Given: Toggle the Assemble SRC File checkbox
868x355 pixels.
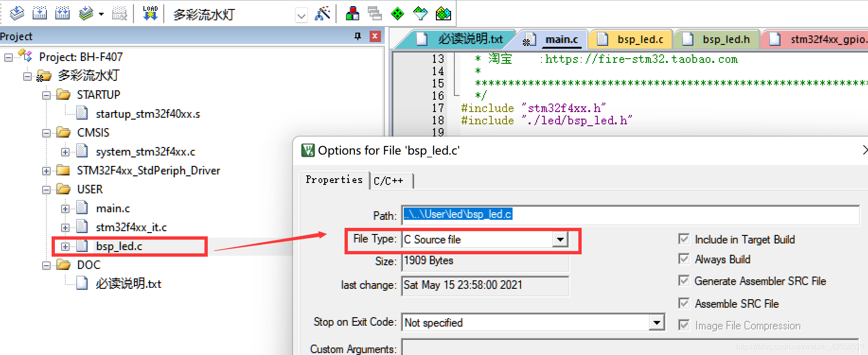Looking at the screenshot, I should (x=684, y=303).
